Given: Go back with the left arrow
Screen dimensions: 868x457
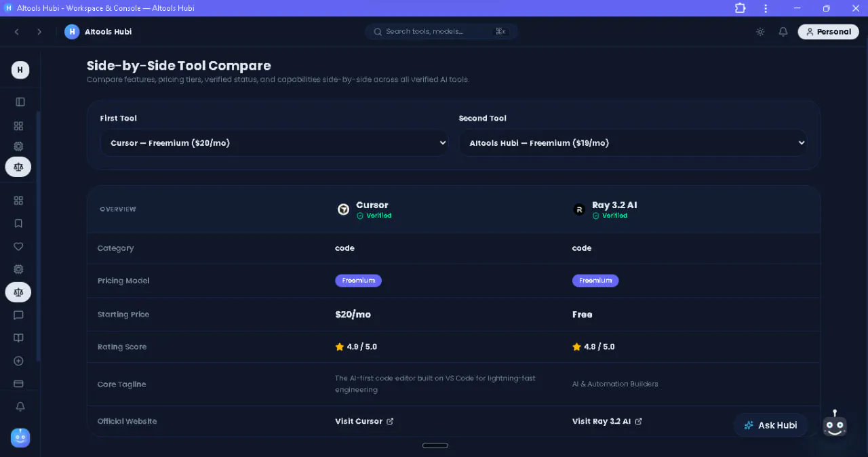Looking at the screenshot, I should pyautogui.click(x=16, y=32).
